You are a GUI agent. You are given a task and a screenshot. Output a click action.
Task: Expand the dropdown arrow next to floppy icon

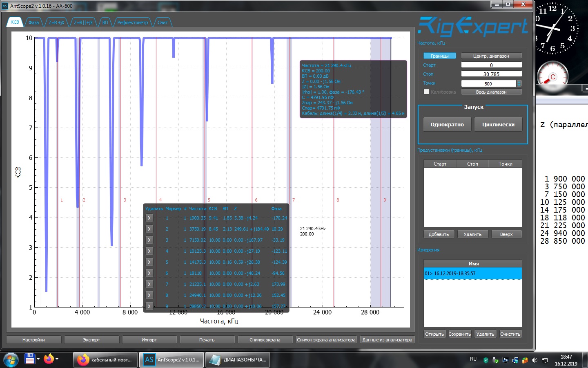click(38, 359)
